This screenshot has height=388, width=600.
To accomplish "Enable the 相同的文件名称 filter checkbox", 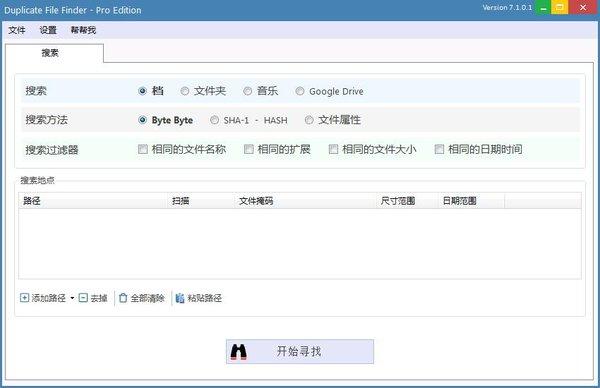I will pos(143,149).
